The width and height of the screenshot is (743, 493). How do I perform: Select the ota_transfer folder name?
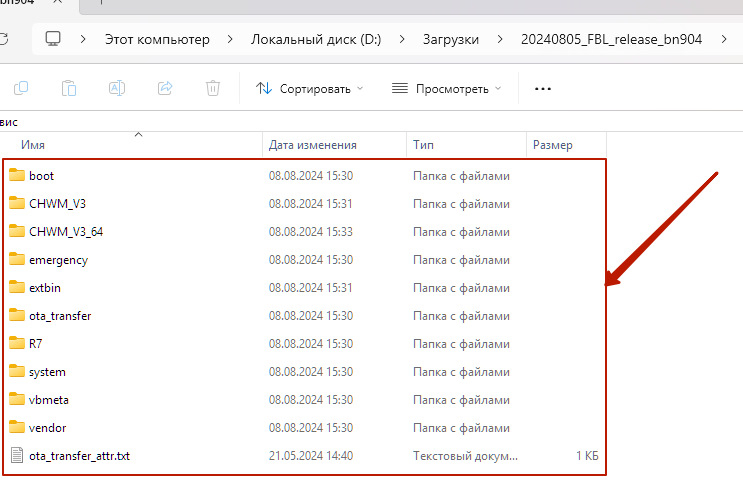(60, 316)
